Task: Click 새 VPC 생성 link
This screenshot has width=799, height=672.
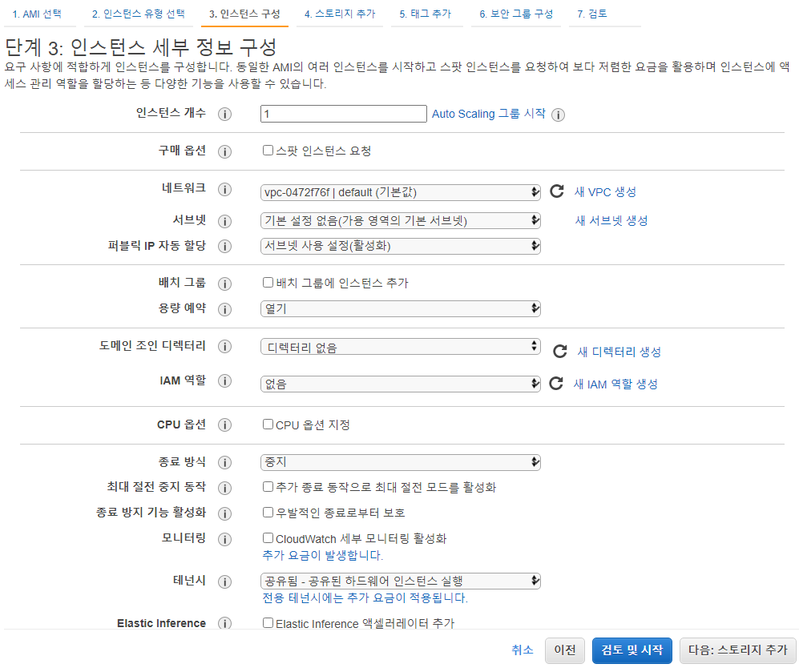Action: [x=605, y=192]
